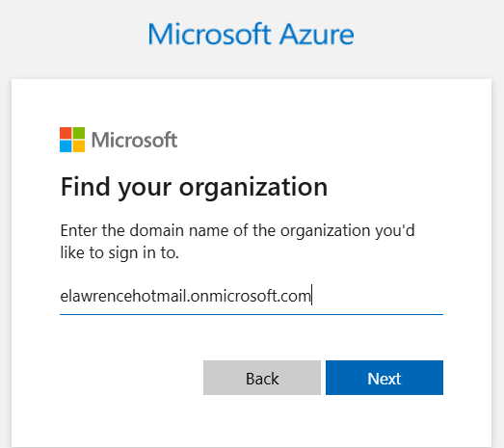Screen dimensions: 504x448
Task: Click the red square of the Microsoft logo
Action: point(66,133)
